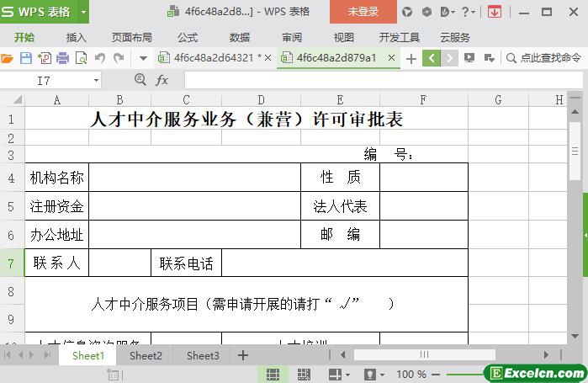Viewport: 588px width, 383px height.
Task: Select column G header
Action: [498, 100]
